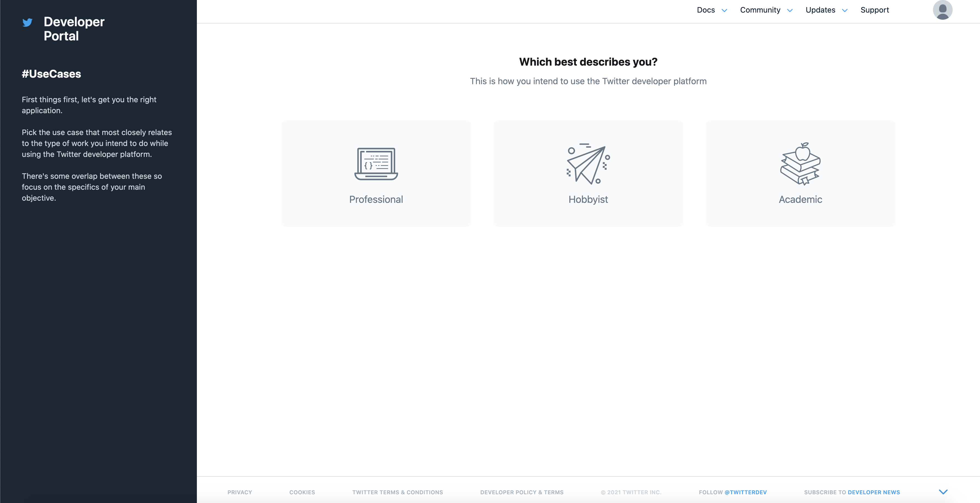Open the Docs menu
Screen dimensions: 980x503
706,10
